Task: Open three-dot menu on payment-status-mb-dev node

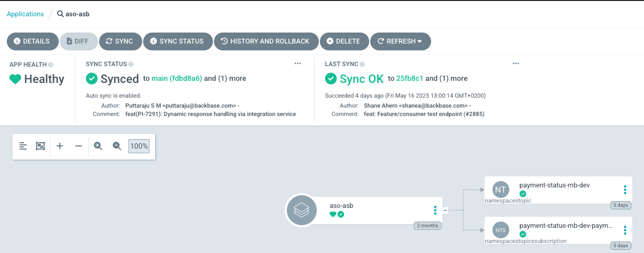Action: pos(625,189)
